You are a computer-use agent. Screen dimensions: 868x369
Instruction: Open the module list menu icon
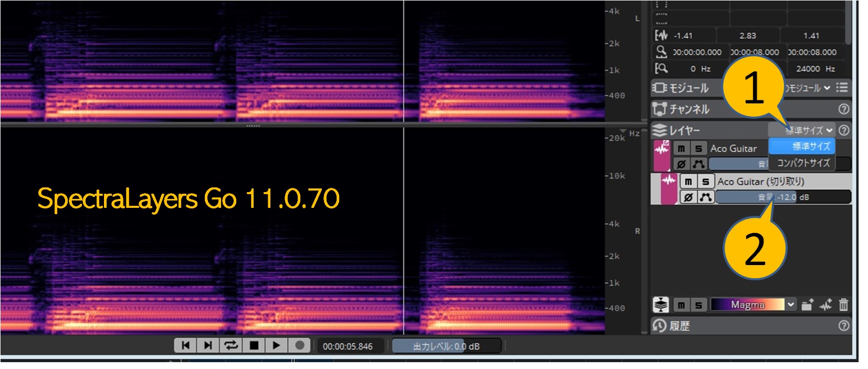click(842, 88)
